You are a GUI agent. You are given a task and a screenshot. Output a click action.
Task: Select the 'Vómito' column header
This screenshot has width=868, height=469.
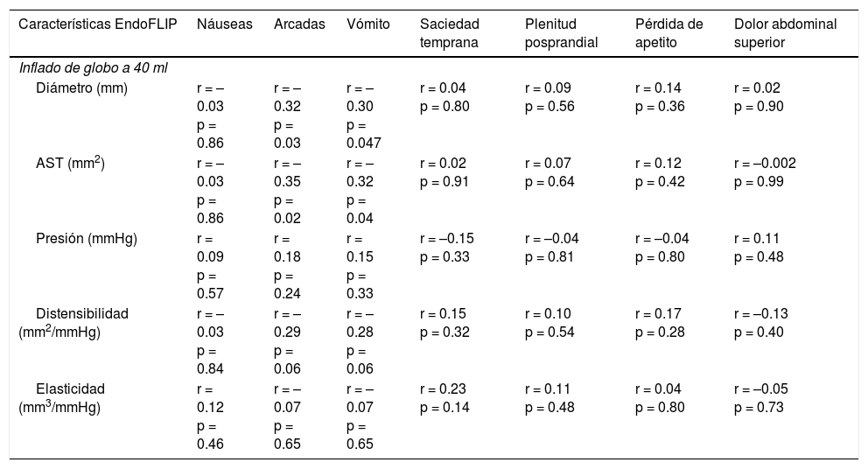coord(368,24)
